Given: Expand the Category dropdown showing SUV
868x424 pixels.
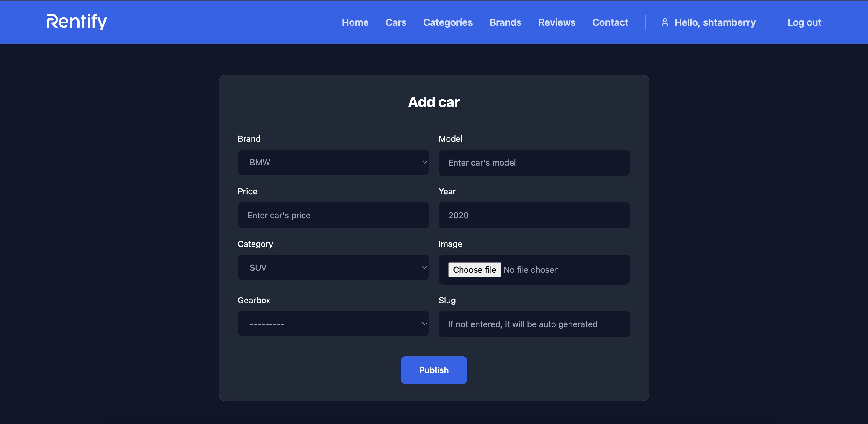Looking at the screenshot, I should [333, 267].
